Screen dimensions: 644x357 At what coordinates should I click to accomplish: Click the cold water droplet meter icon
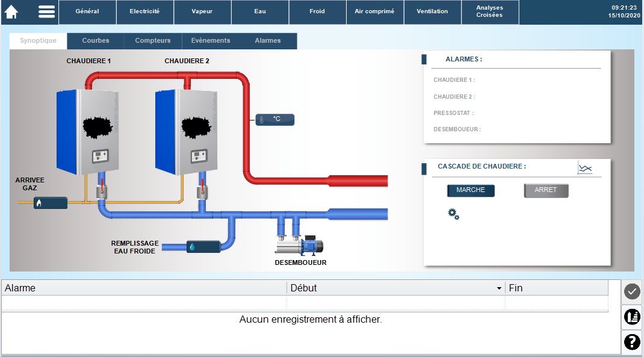[203, 247]
